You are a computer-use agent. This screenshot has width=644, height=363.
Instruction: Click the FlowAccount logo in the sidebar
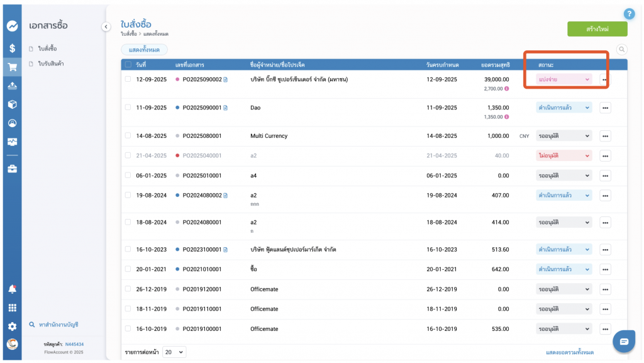[x=12, y=26]
